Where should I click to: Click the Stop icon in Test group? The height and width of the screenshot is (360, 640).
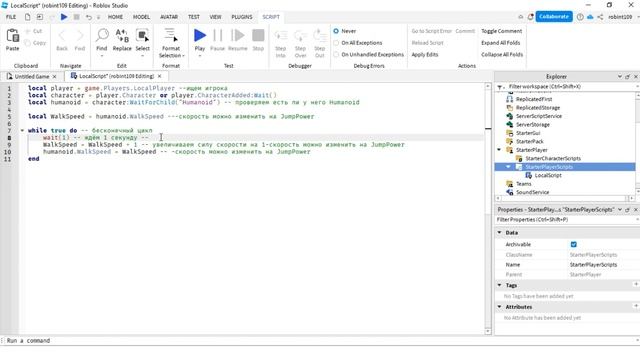coord(258,36)
